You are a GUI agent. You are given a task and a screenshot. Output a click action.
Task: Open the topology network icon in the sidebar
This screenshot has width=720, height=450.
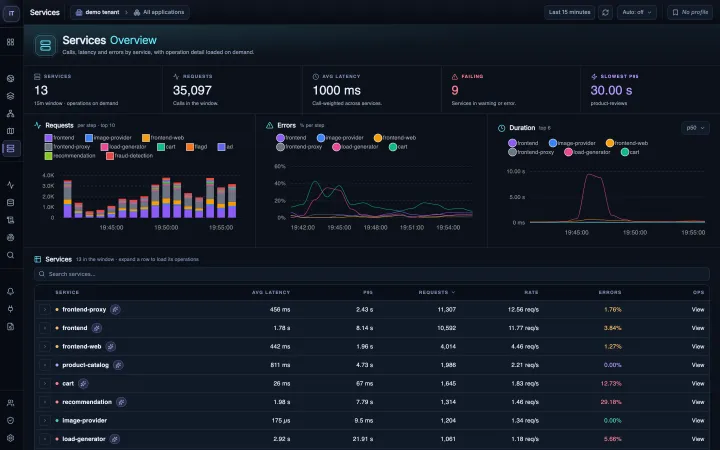tap(11, 113)
